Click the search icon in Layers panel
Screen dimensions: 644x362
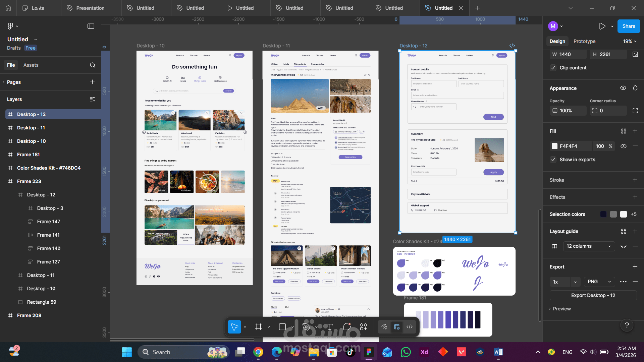[x=93, y=65]
